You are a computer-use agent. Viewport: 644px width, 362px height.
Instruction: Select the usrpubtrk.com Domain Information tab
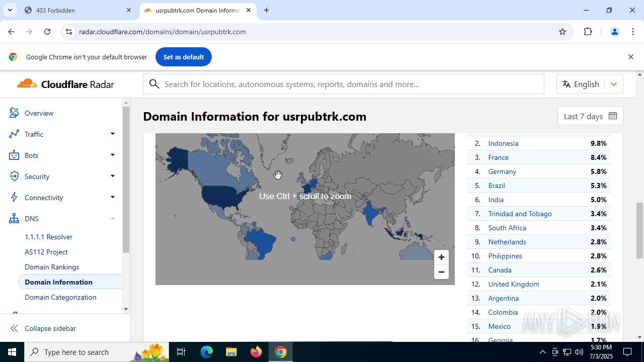pyautogui.click(x=197, y=10)
